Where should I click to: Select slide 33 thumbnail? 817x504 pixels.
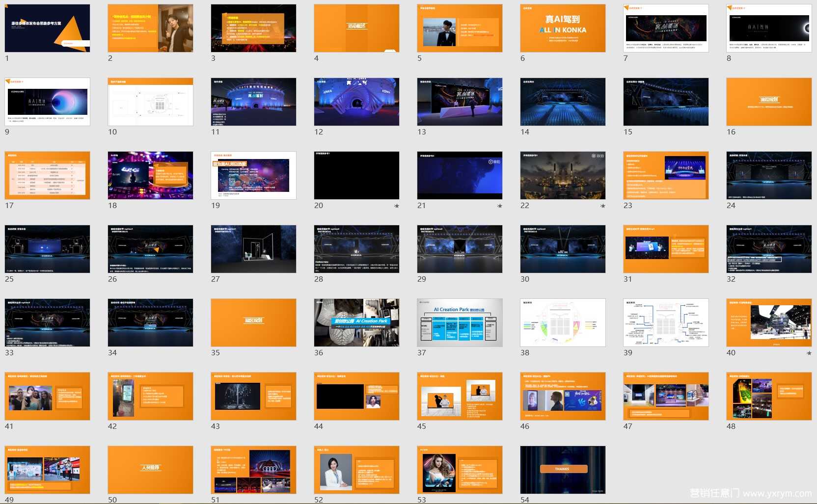47,322
